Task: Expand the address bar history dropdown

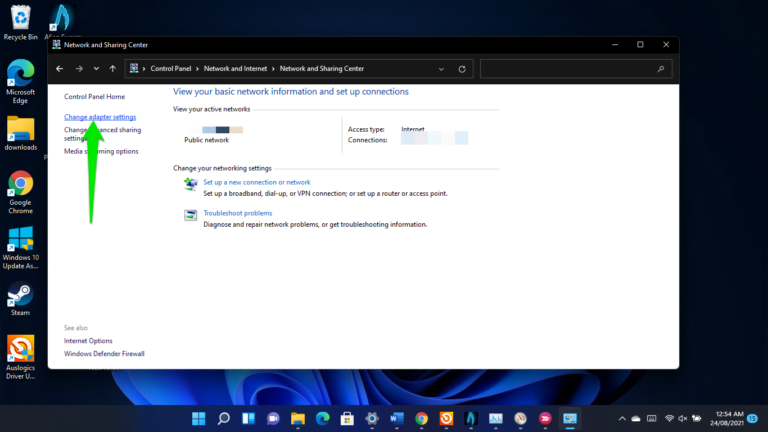Action: 441,69
